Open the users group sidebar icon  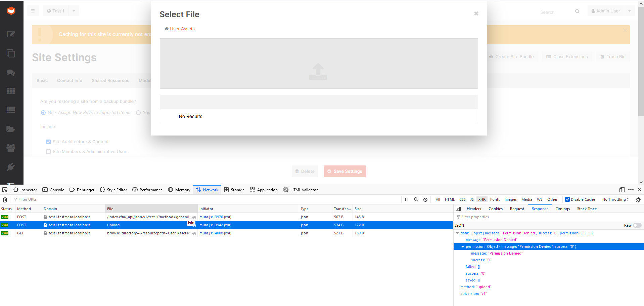click(11, 148)
